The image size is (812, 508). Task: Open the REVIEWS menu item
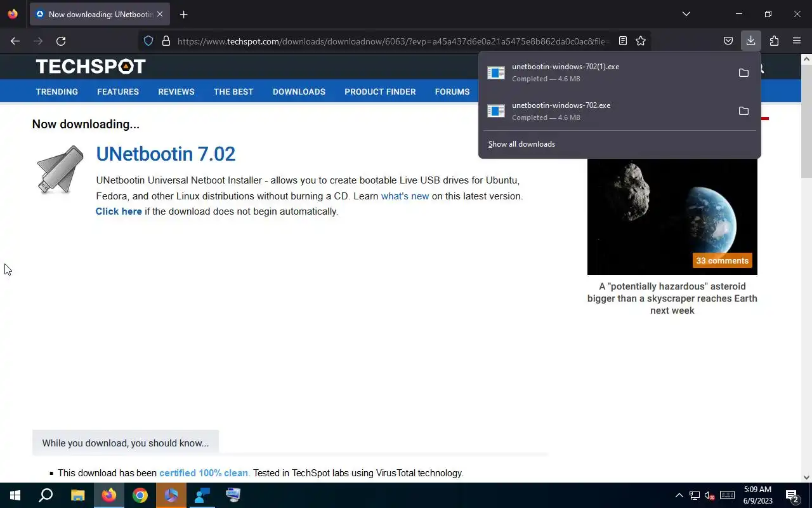pos(176,91)
